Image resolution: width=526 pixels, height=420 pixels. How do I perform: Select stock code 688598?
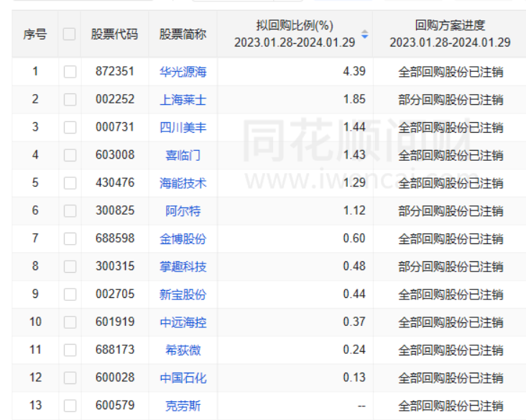[x=115, y=238]
